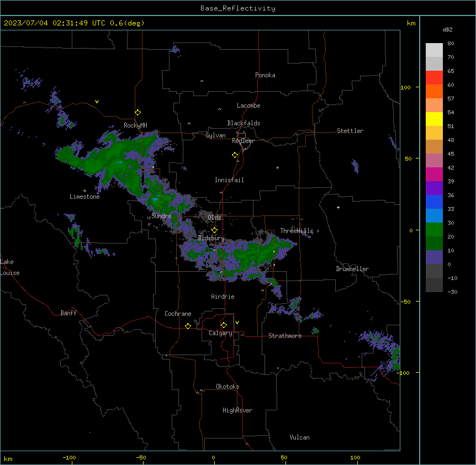Click the Airdrie city label
Viewport: 476px width, 465px height.
tap(223, 297)
